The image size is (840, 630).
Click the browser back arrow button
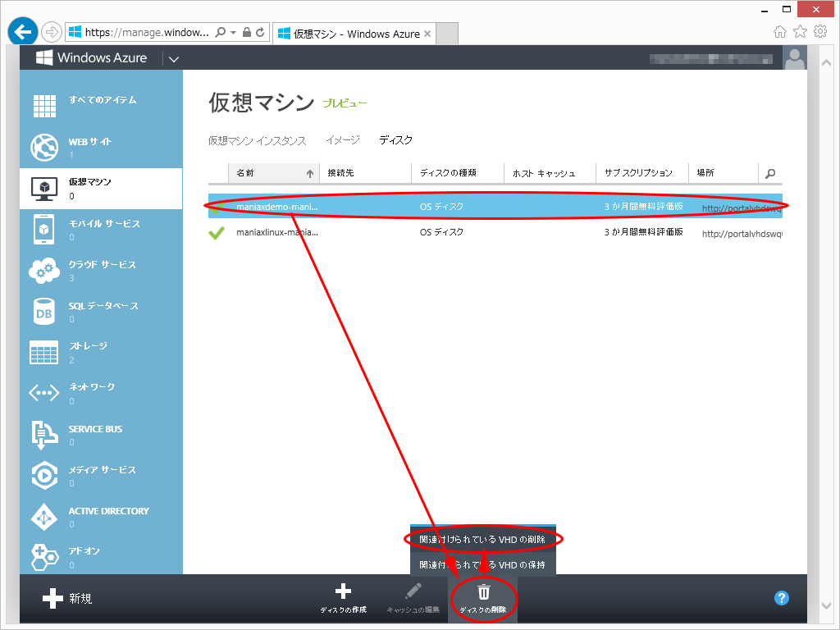[22, 32]
